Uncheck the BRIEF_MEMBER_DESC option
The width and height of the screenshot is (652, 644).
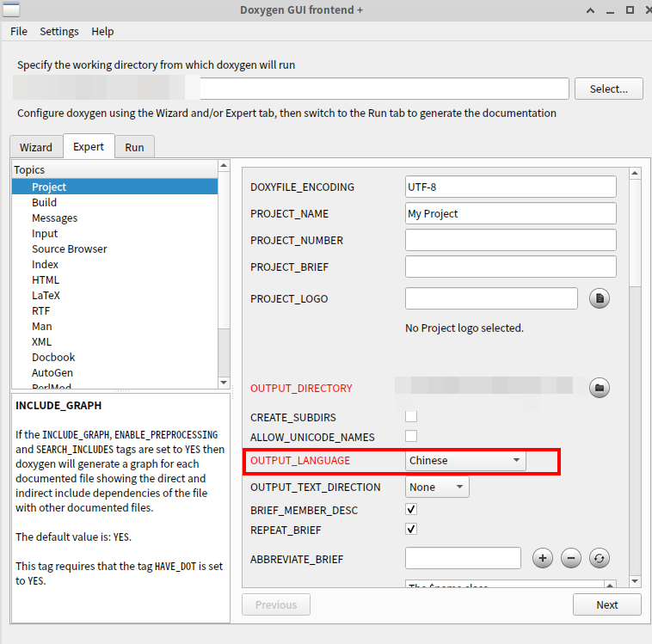411,509
